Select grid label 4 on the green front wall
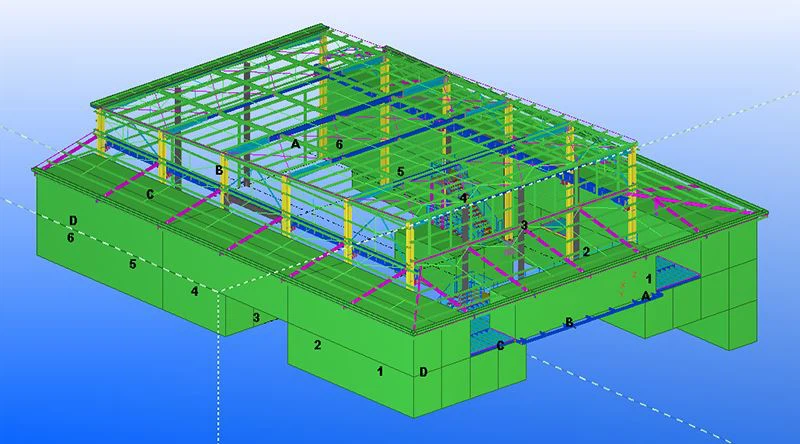Viewport: 800px width, 444px height. (195, 291)
